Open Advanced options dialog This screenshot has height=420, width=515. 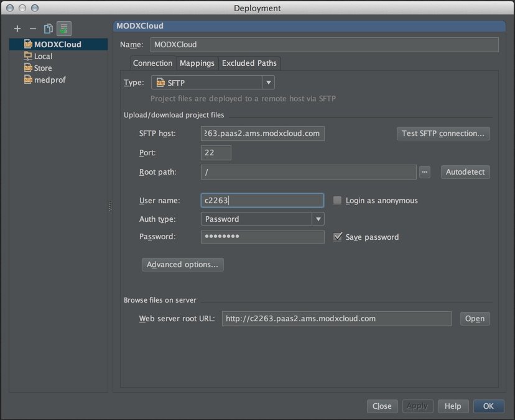[x=182, y=265]
